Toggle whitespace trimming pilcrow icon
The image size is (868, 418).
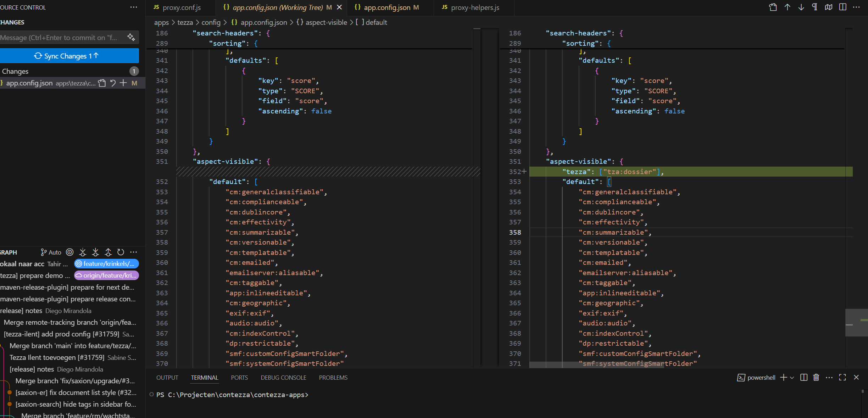click(x=815, y=7)
